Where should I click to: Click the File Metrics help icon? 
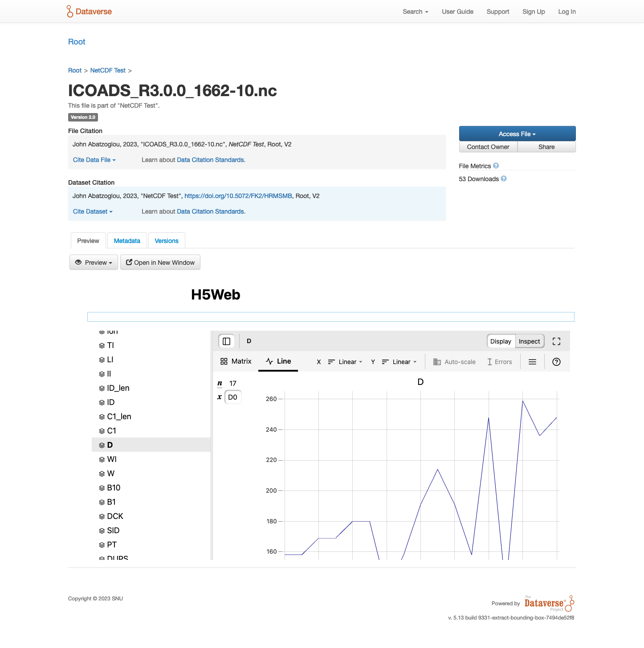pos(496,166)
